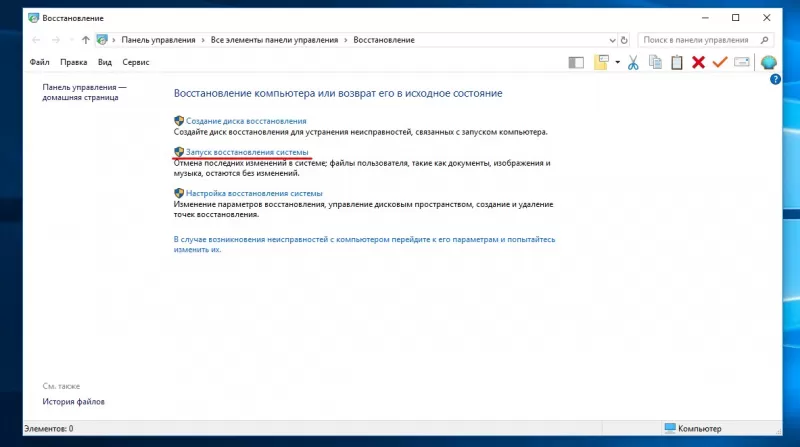Click the red X Delete icon
The height and width of the screenshot is (447, 800).
(x=698, y=62)
